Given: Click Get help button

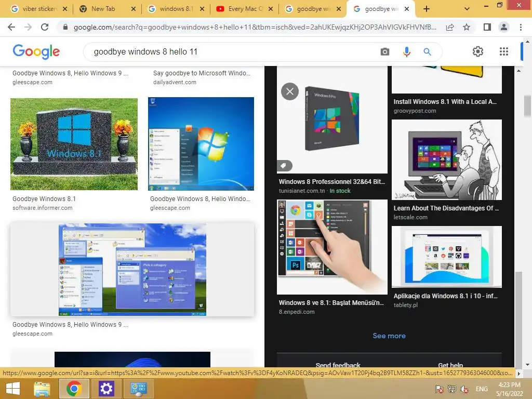Looking at the screenshot, I should 450,364.
